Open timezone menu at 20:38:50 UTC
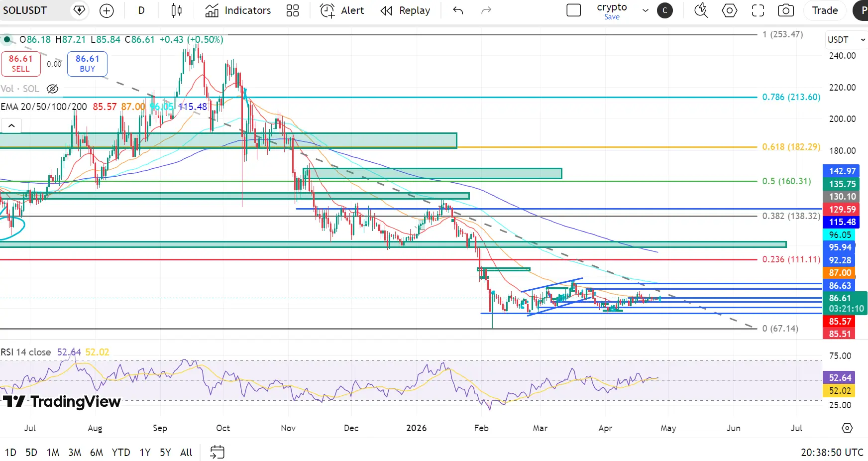The image size is (868, 461). (x=832, y=453)
